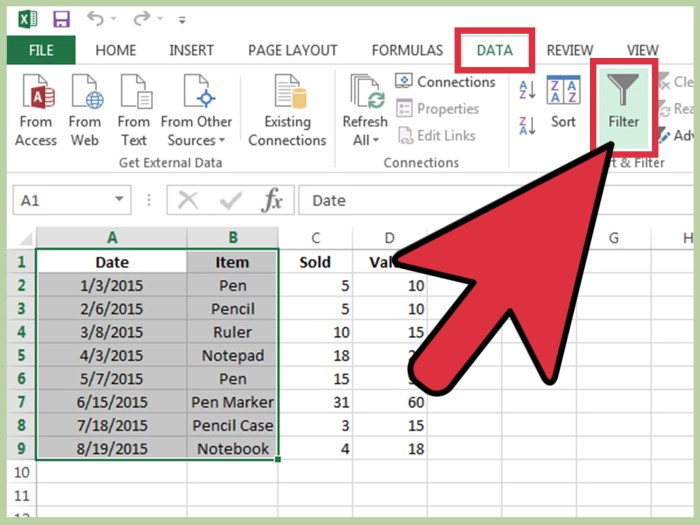Open the FILE tab

pos(41,50)
